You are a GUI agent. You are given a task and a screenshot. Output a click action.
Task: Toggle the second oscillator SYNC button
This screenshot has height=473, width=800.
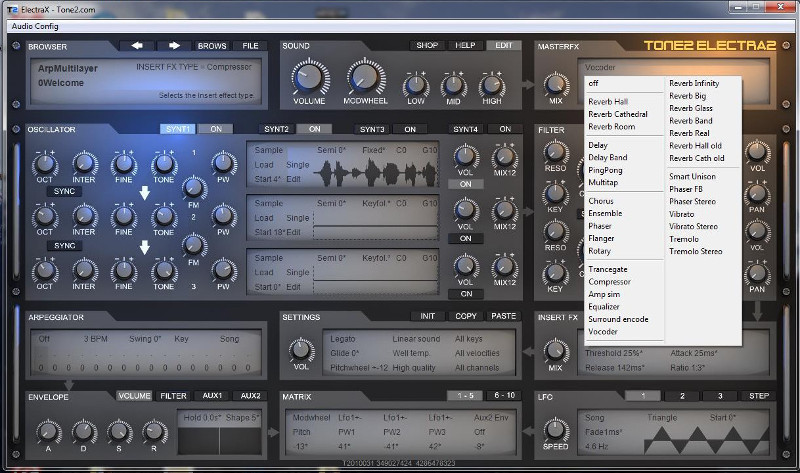pyautogui.click(x=64, y=245)
